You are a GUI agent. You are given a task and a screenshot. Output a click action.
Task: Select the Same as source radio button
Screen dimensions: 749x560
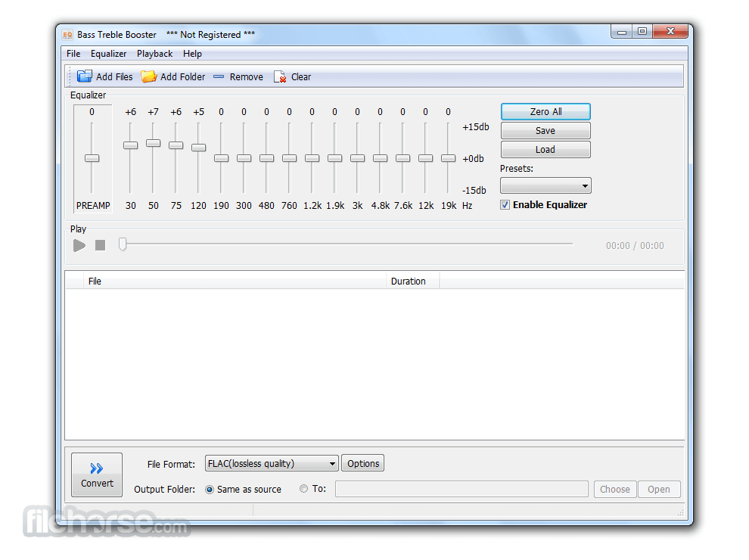pos(210,490)
